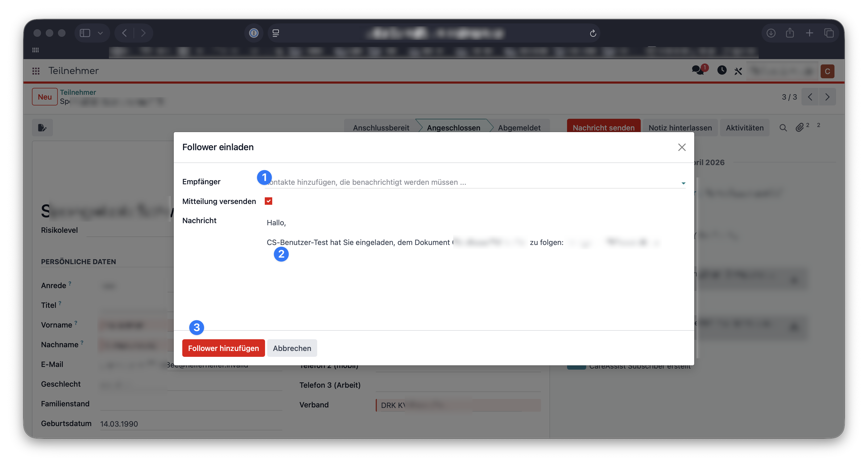Open the Aktivitäten button

pos(745,128)
